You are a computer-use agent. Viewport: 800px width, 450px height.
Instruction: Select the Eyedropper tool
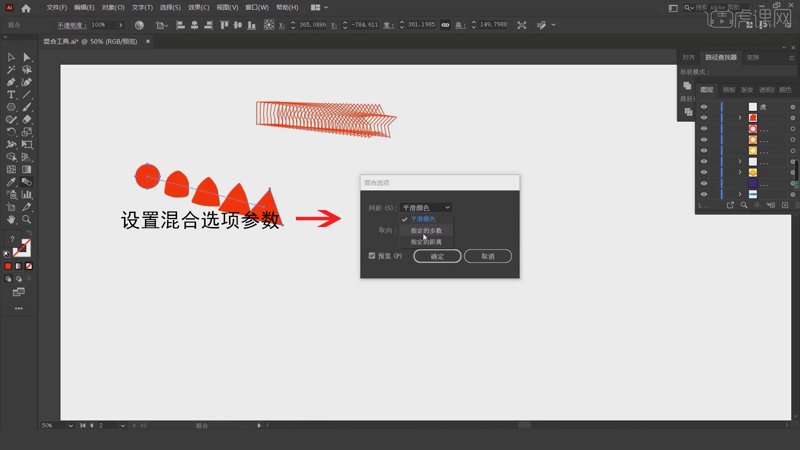point(11,182)
